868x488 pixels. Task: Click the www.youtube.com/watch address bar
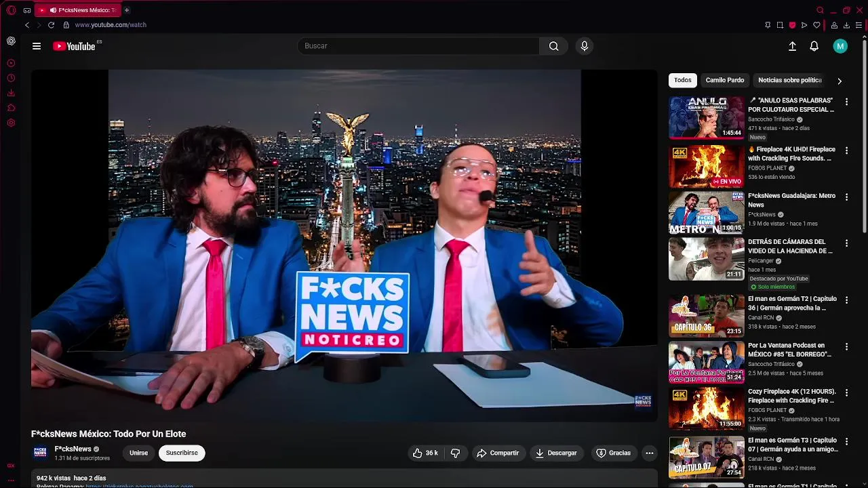[111, 25]
